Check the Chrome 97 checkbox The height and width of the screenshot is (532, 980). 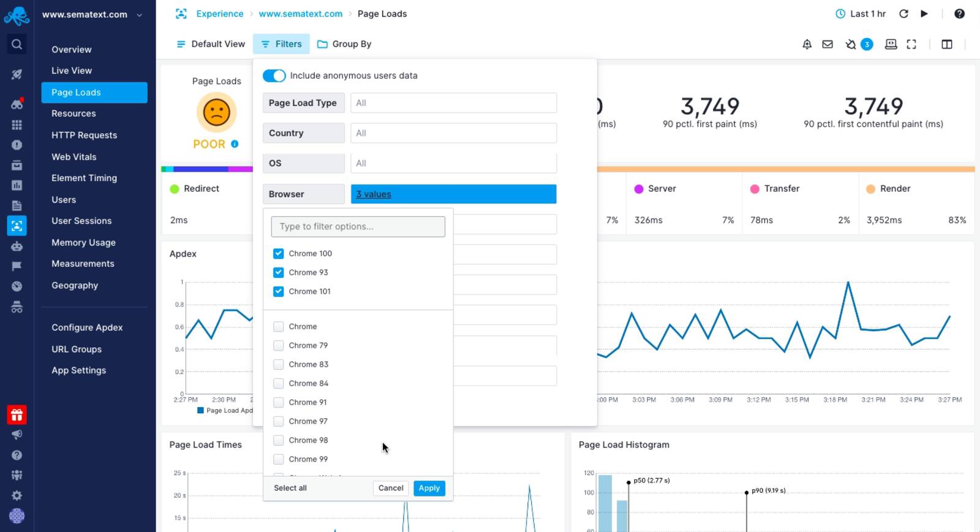[279, 422]
